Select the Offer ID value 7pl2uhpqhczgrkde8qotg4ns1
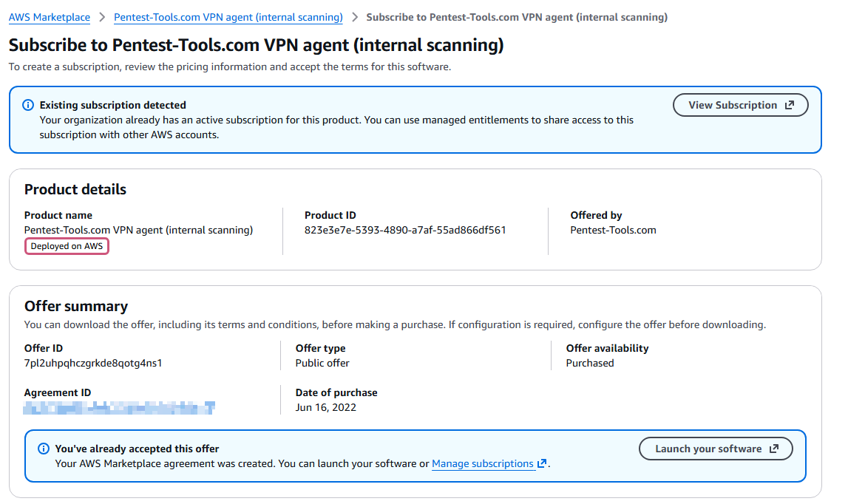This screenshot has height=504, width=848. click(x=93, y=363)
